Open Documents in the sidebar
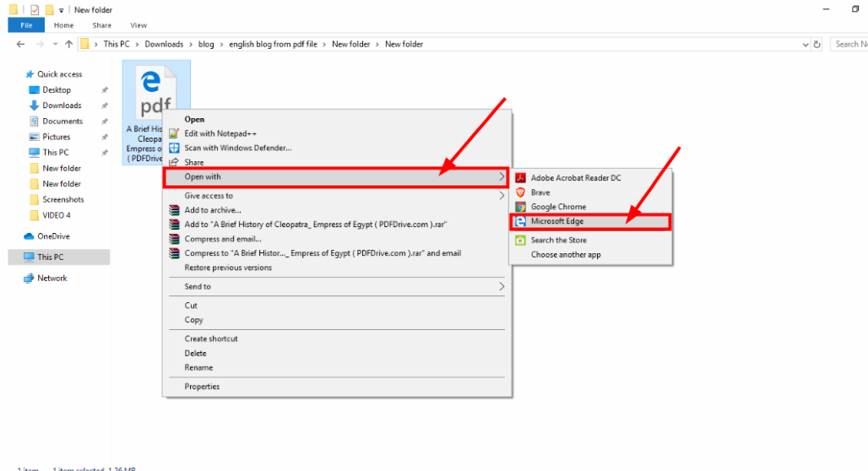The image size is (868, 471). (x=62, y=122)
